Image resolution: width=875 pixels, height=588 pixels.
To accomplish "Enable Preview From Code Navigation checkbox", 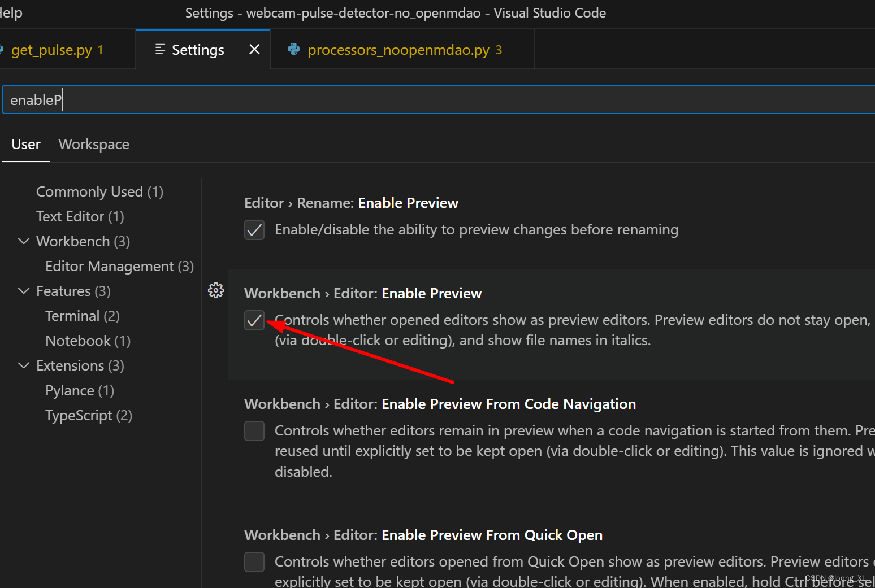I will point(254,431).
